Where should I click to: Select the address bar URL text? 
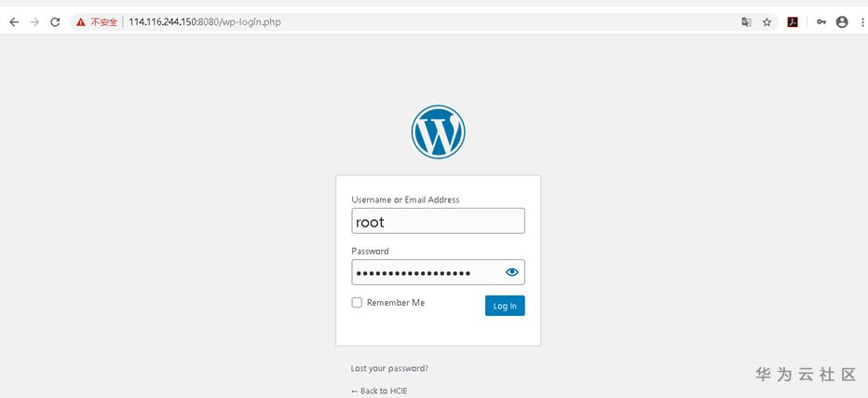pyautogui.click(x=205, y=22)
